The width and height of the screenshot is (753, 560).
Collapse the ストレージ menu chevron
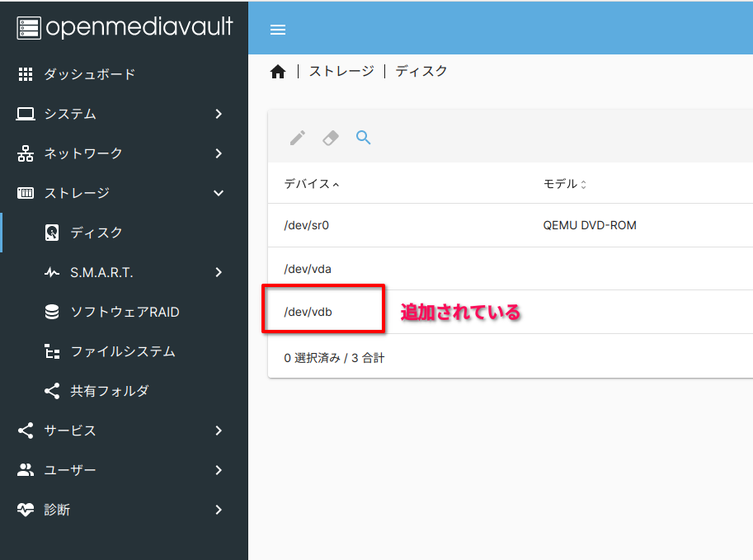pyautogui.click(x=219, y=193)
